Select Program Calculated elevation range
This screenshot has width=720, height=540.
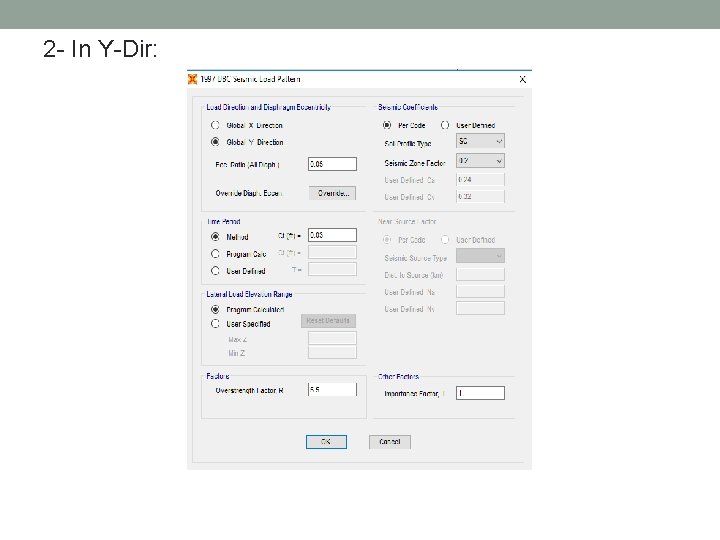215,309
